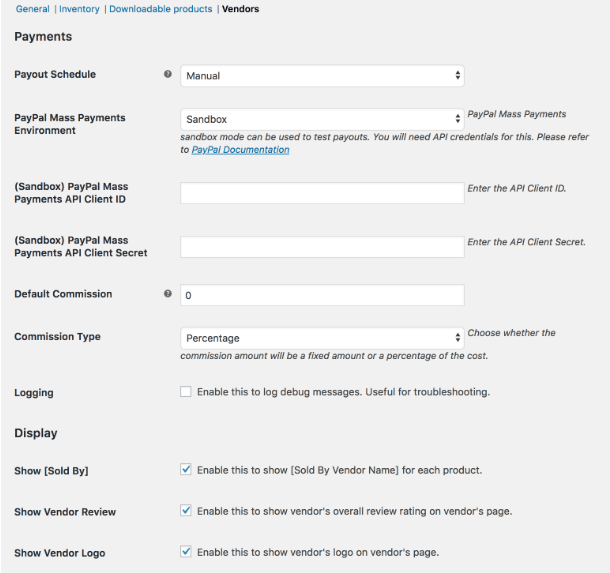Switch to the Inventory tab
Image resolution: width=610 pixels, height=573 pixels.
(79, 9)
